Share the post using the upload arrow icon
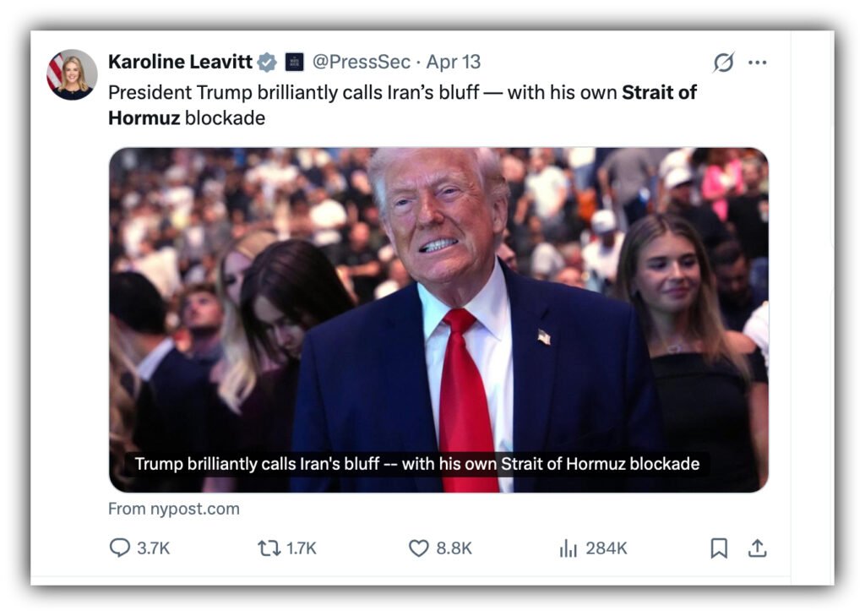The image size is (865, 616). (758, 548)
